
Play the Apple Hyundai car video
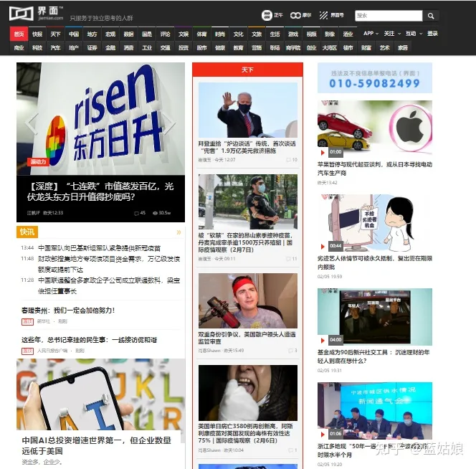click(323, 152)
